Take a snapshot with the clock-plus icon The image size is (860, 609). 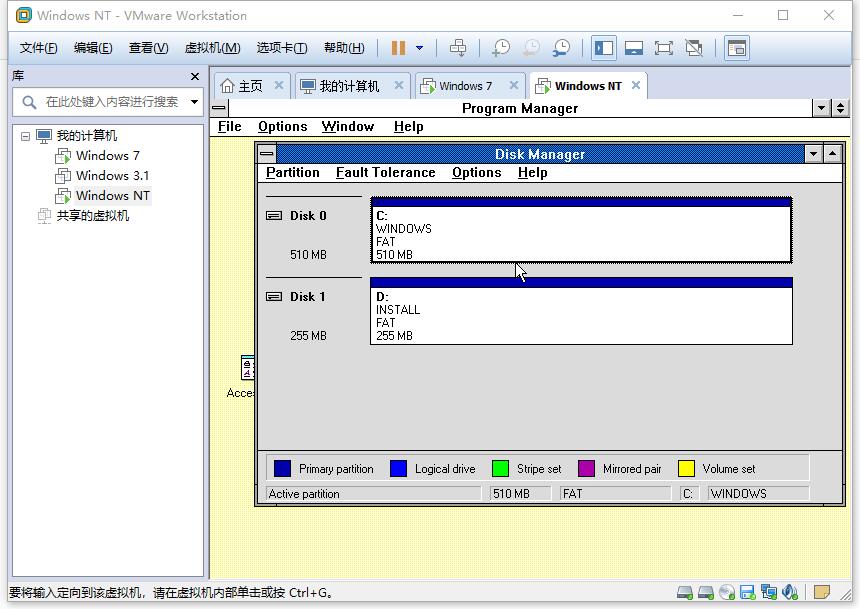500,48
